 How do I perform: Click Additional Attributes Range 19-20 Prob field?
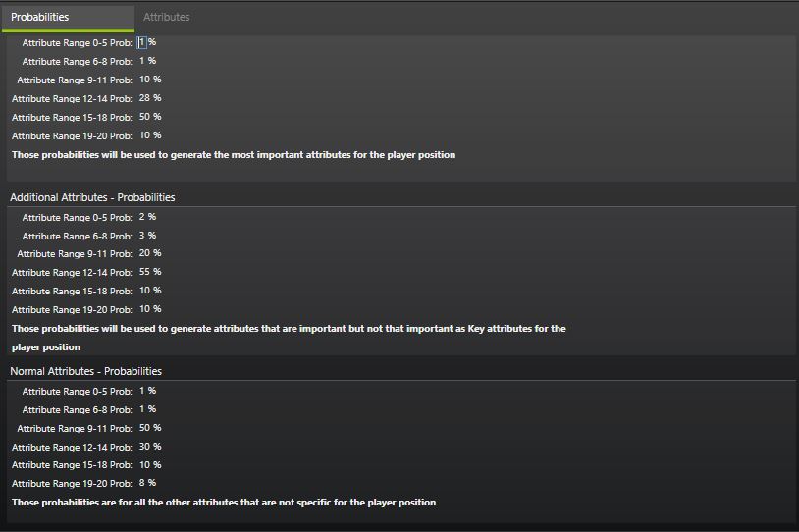(x=144, y=309)
